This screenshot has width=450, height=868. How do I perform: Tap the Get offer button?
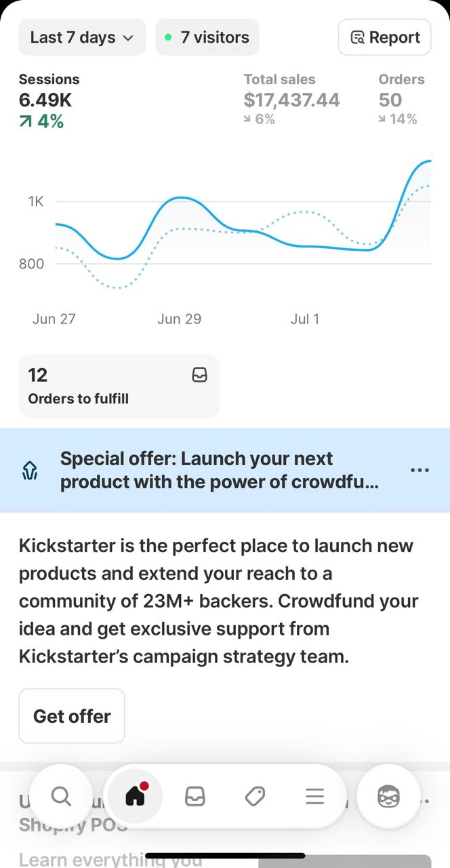click(x=72, y=716)
